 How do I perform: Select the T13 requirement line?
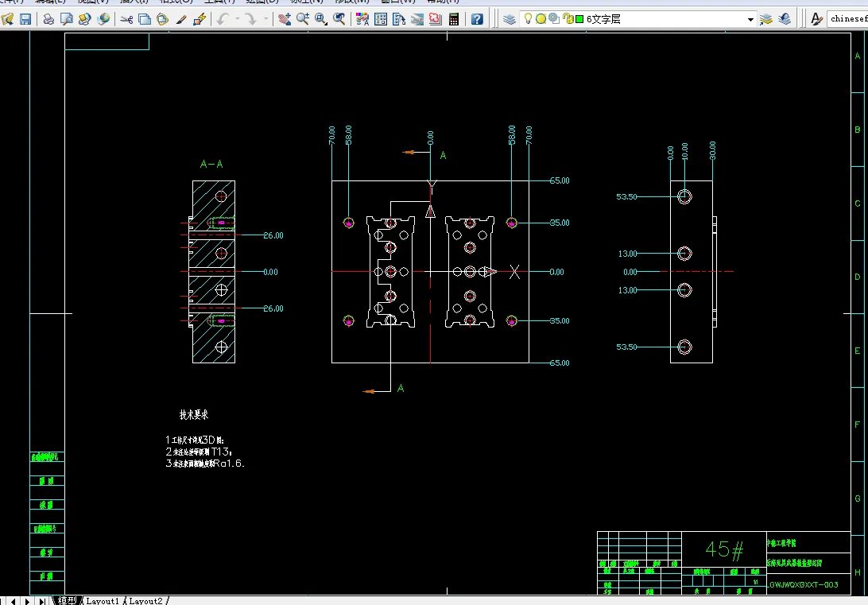(x=199, y=452)
